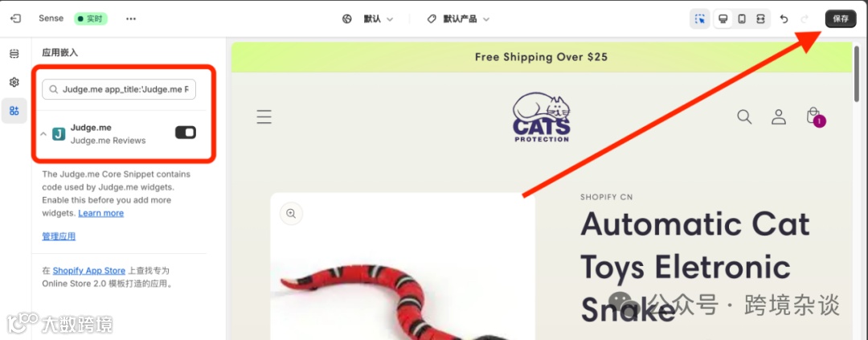Select the App embeds sidebar icon
The width and height of the screenshot is (868, 340).
coord(14,111)
